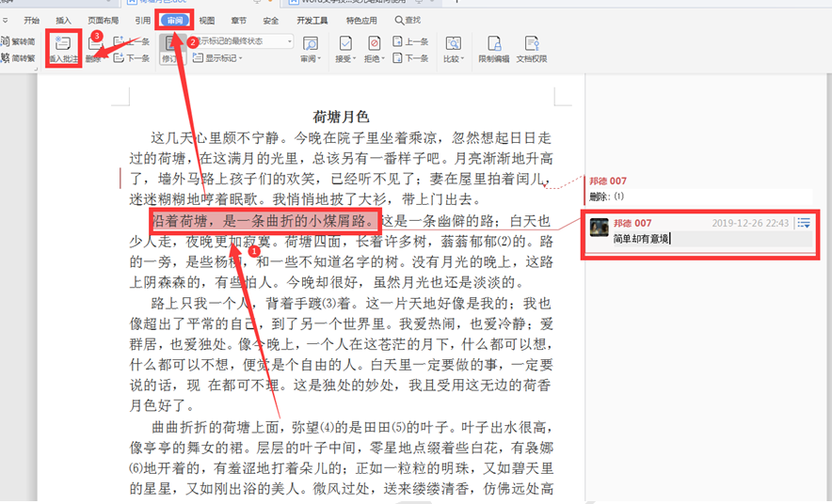Click the line starting 路上只我一个人

[352, 303]
